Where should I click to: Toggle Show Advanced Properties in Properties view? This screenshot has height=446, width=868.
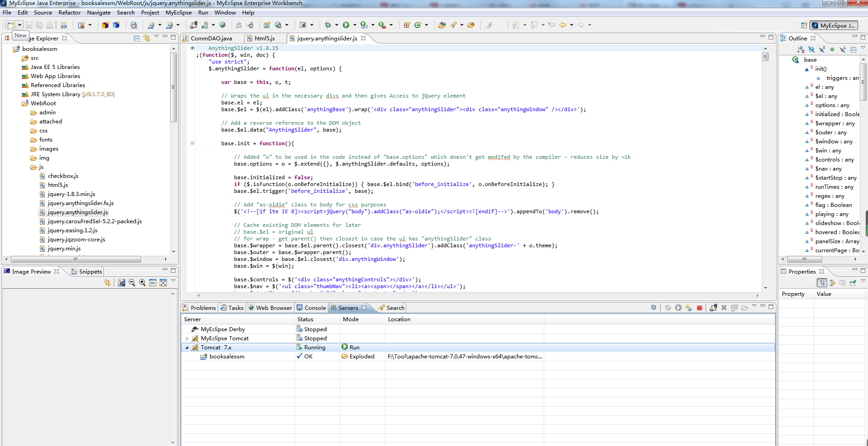coord(832,283)
